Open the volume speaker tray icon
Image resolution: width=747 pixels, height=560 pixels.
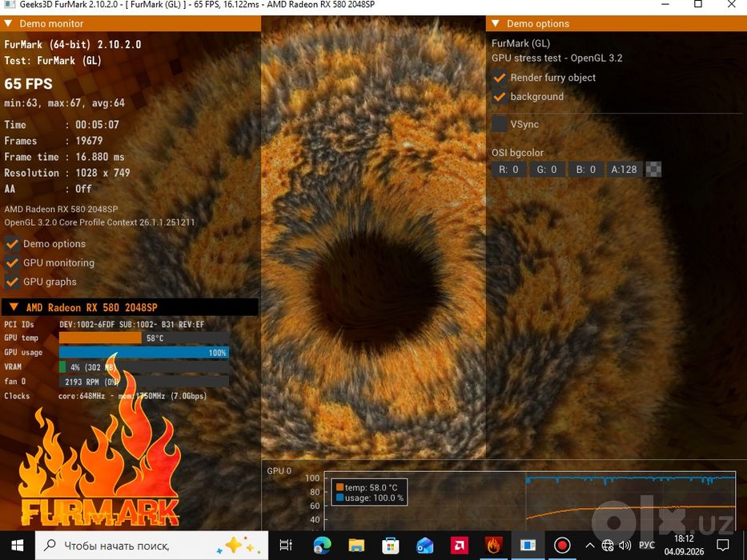click(625, 546)
